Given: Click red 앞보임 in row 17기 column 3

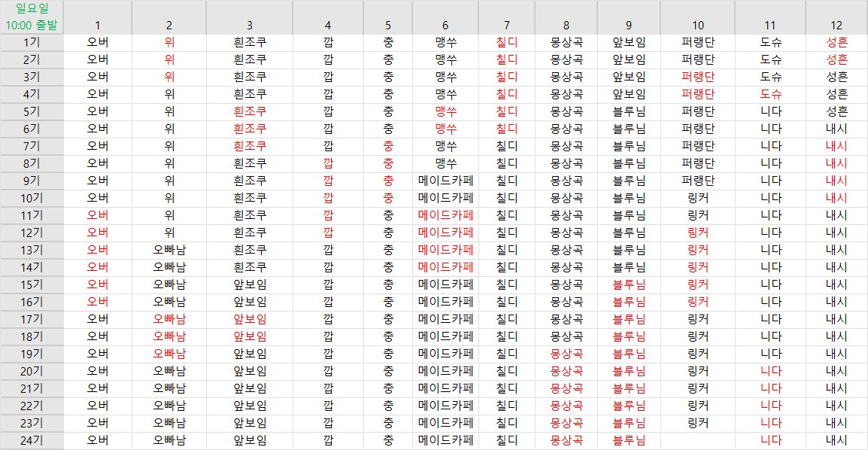Looking at the screenshot, I should [250, 319].
